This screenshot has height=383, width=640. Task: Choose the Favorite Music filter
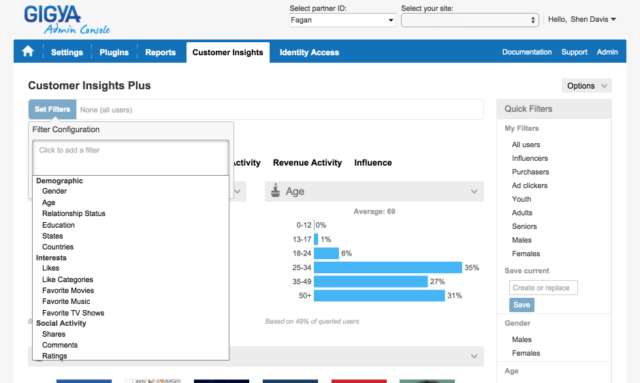pyautogui.click(x=66, y=301)
